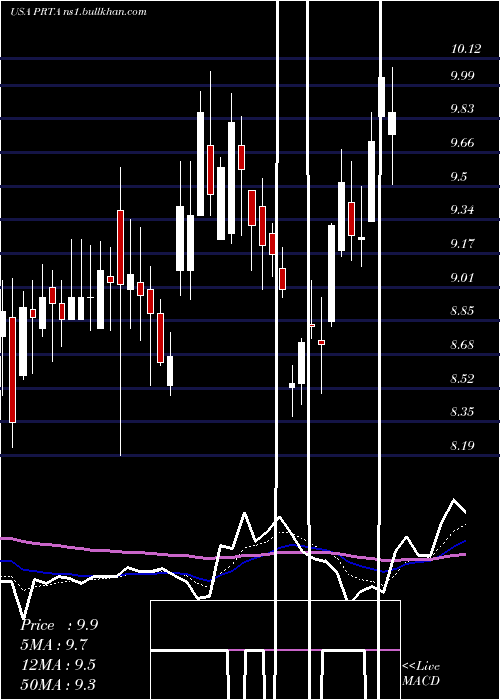Click the large red candle at the far left
This screenshot has width=500, height=700.
point(12,370)
